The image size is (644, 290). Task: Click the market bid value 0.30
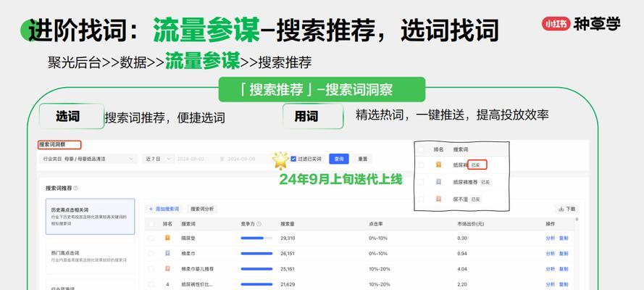point(461,239)
